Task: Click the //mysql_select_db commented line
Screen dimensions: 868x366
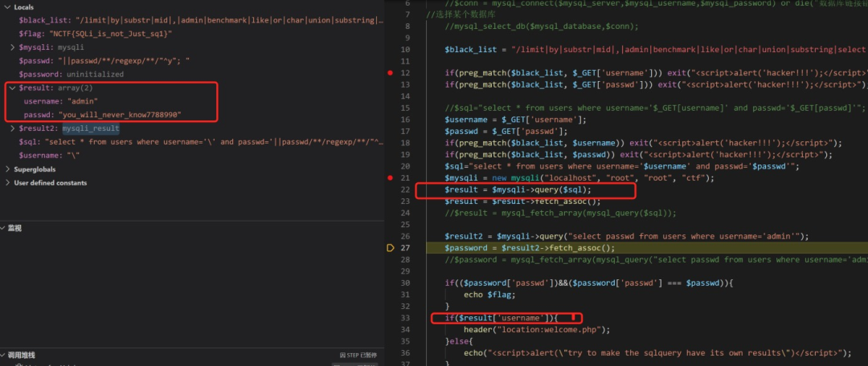Action: (x=542, y=26)
